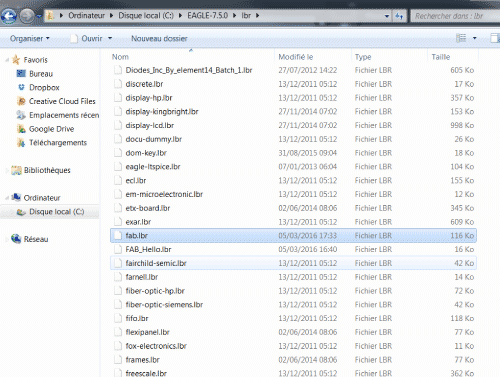The image size is (500, 377).
Task: Open the view options dropdown arrow
Action: (x=475, y=38)
